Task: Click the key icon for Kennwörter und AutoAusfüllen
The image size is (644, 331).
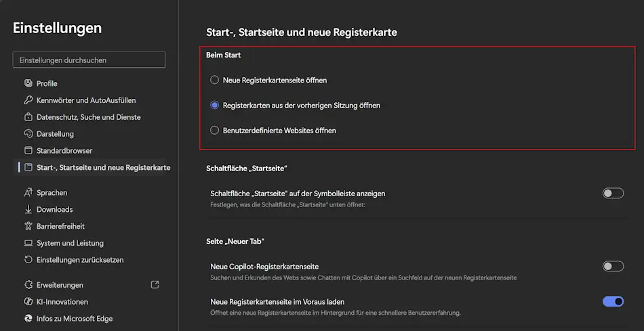Action: click(x=28, y=100)
